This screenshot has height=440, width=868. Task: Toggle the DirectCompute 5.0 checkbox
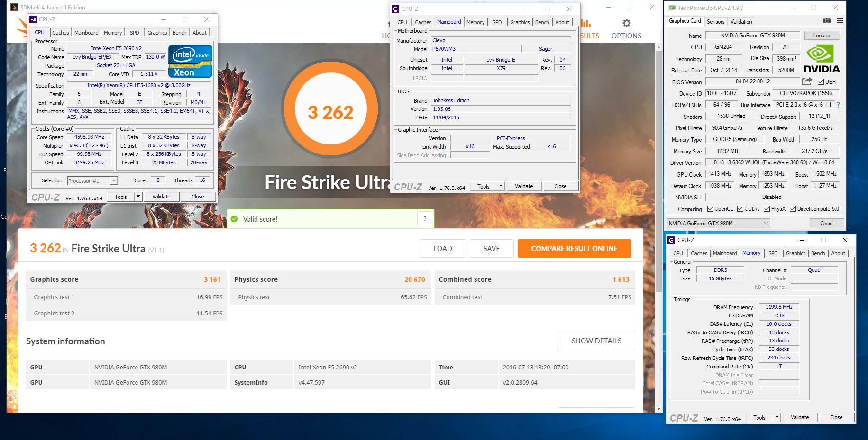[793, 208]
